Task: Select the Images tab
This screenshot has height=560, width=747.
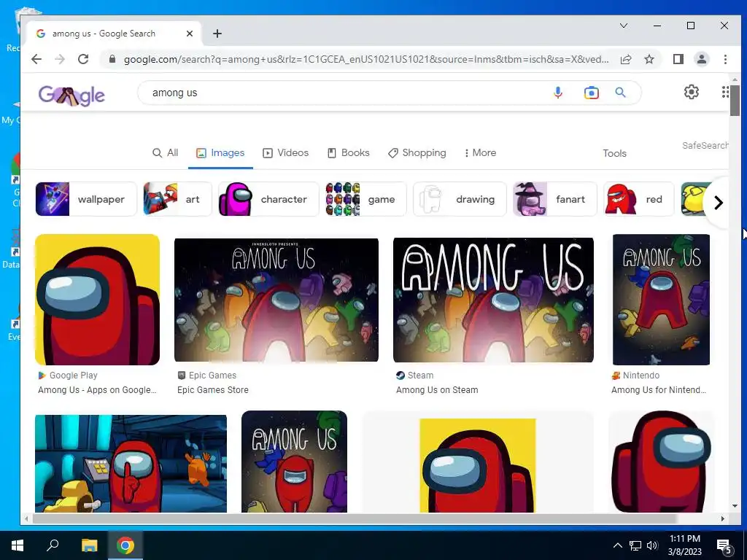Action: click(220, 153)
